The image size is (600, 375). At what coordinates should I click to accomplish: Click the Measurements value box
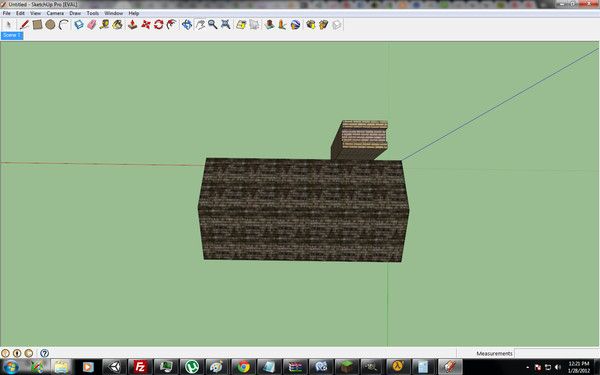(556, 353)
